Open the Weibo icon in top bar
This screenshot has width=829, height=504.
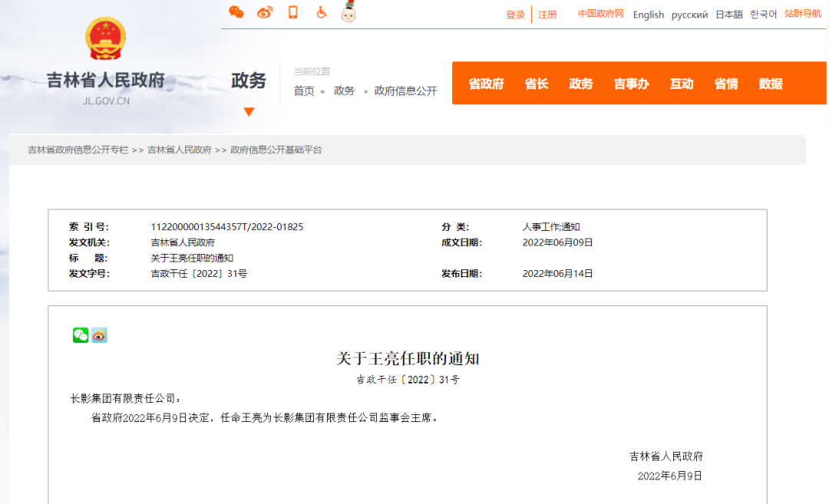coord(265,12)
